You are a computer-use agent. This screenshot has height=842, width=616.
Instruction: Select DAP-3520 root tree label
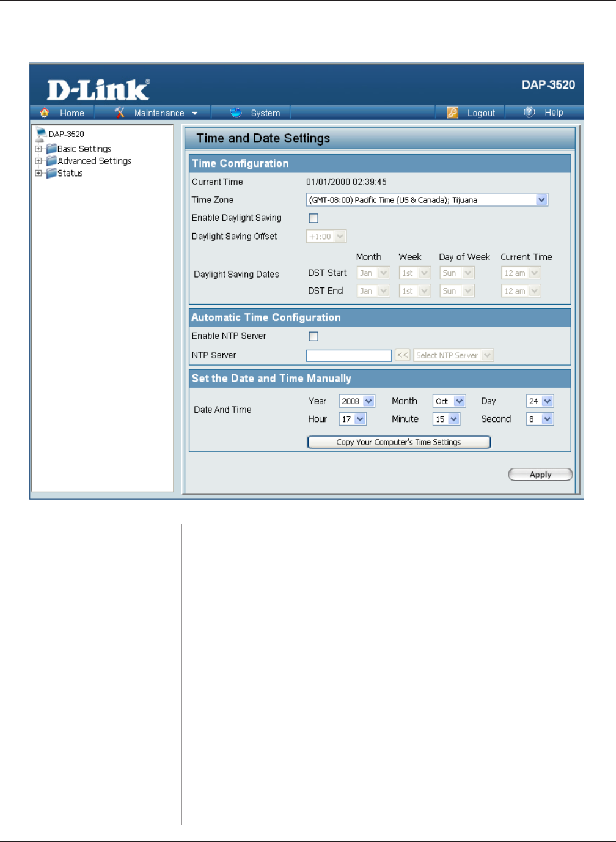67,134
